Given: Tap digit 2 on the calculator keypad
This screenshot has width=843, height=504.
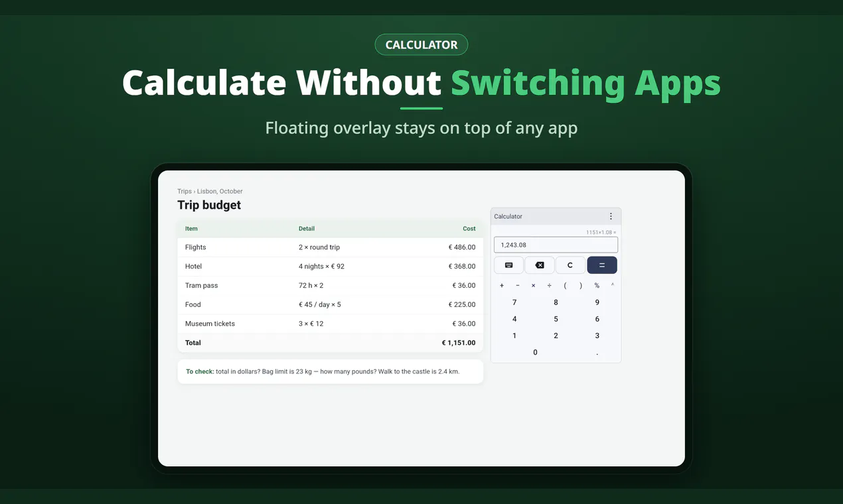Looking at the screenshot, I should 556,336.
